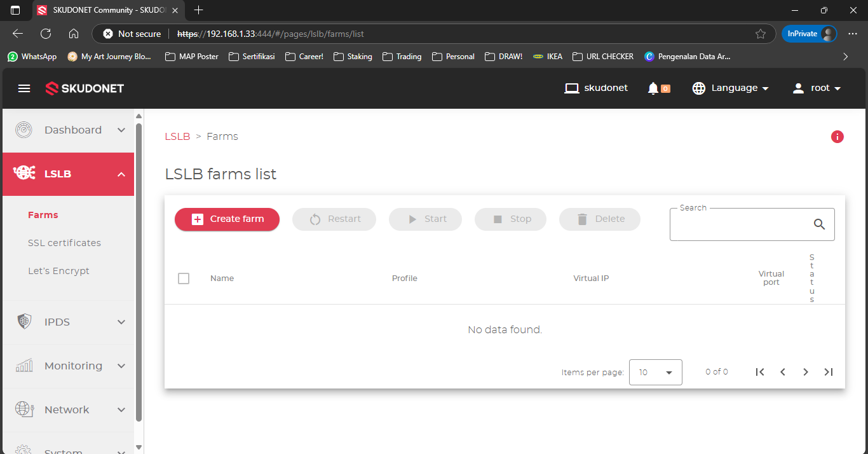
Task: Go to first page in pagination
Action: point(759,372)
